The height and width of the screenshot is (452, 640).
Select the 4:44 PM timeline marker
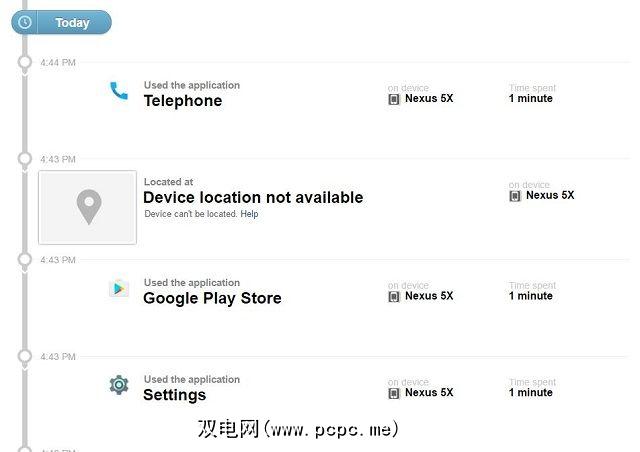click(25, 62)
